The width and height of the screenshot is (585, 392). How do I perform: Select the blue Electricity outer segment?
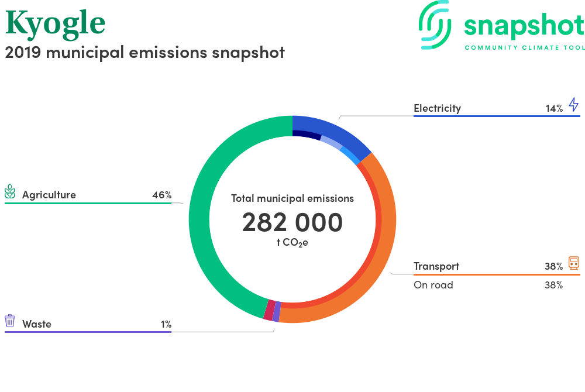click(336, 130)
